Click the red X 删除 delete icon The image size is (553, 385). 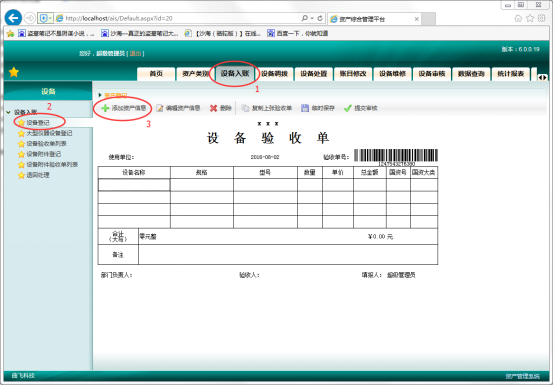pos(213,108)
